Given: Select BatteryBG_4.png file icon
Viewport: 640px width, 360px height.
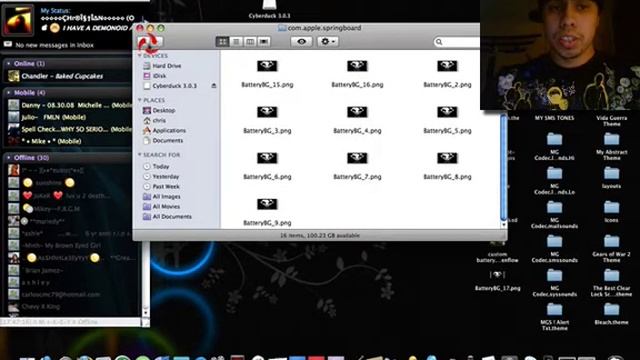Looking at the screenshot, I should [x=357, y=112].
